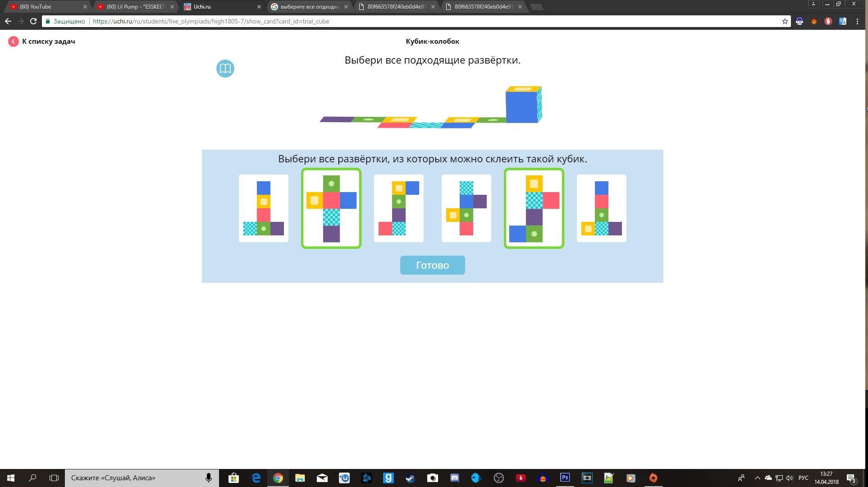This screenshot has width=868, height=487.
Task: Open Task View on the taskbar
Action: coord(54,478)
